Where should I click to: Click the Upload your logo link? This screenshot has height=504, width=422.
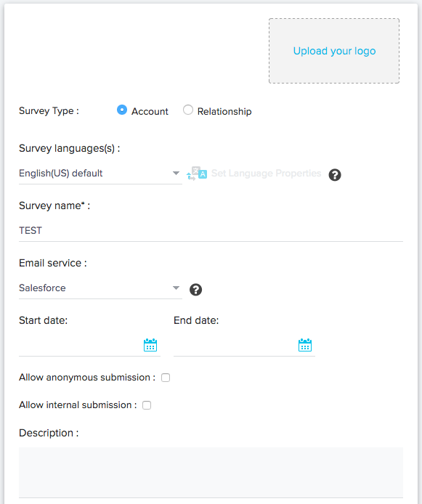click(x=334, y=51)
